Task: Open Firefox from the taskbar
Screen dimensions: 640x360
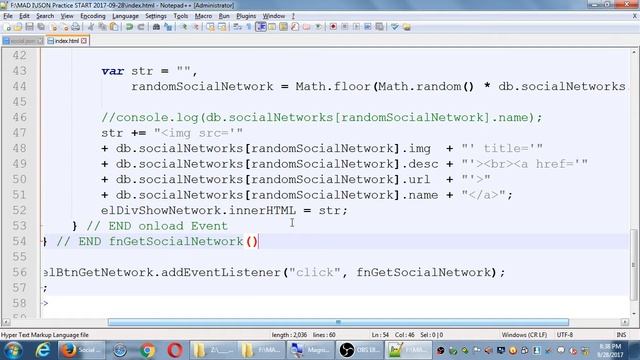Action: pyautogui.click(x=81, y=350)
